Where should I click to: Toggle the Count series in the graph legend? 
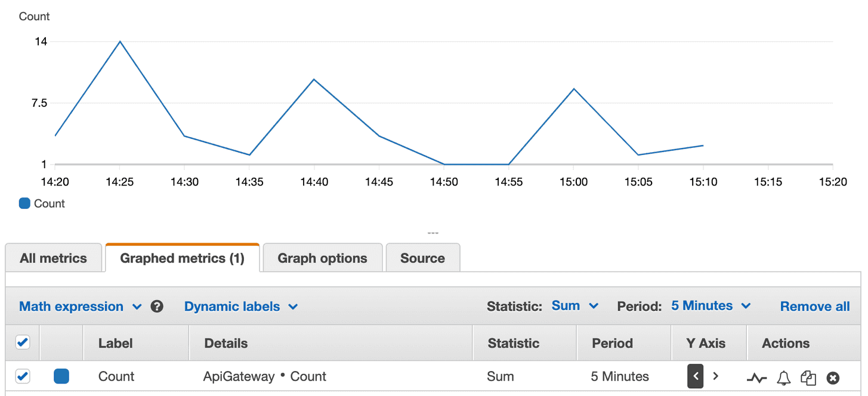tap(42, 203)
